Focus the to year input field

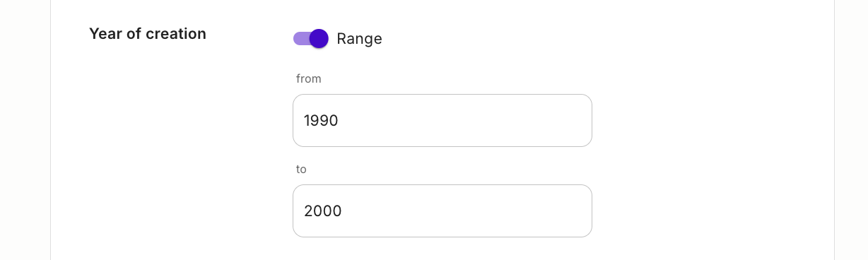[x=442, y=211]
